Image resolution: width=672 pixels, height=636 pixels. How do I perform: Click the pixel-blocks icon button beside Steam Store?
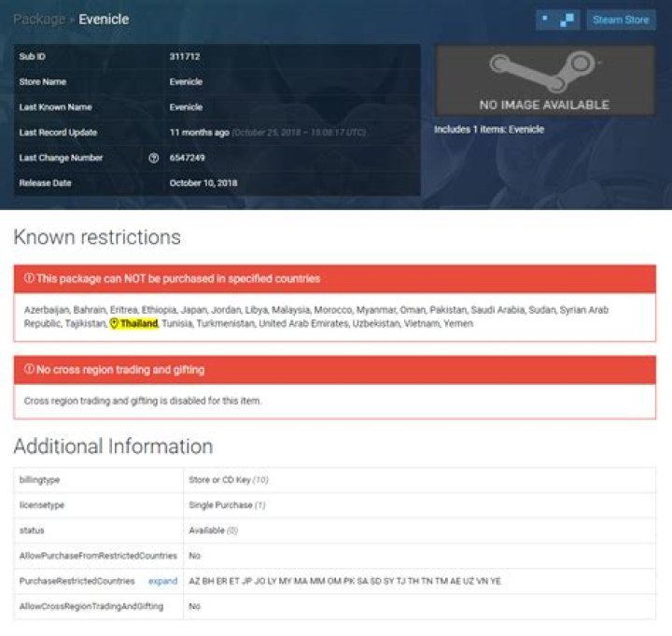point(557,20)
